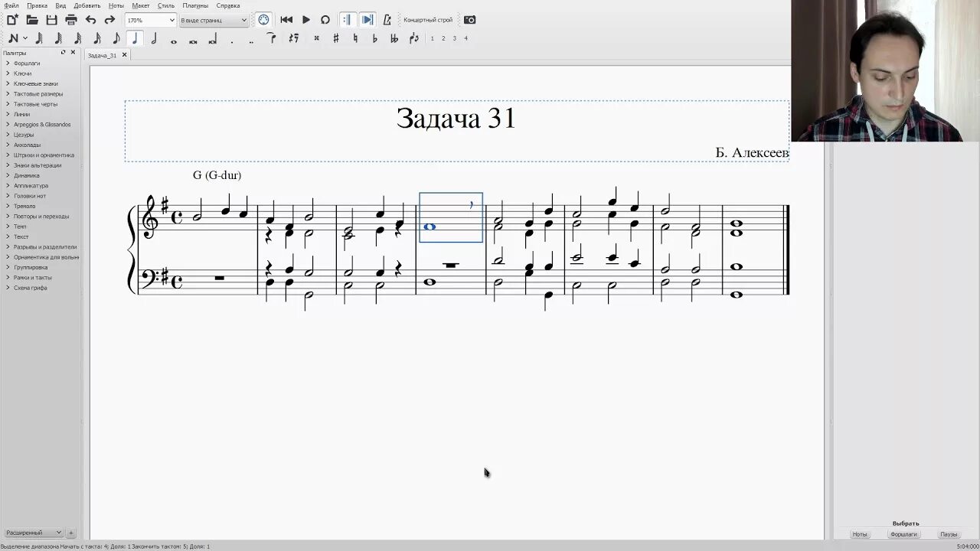Open image capture with the camera icon
The height and width of the screenshot is (551, 980).
pos(470,20)
